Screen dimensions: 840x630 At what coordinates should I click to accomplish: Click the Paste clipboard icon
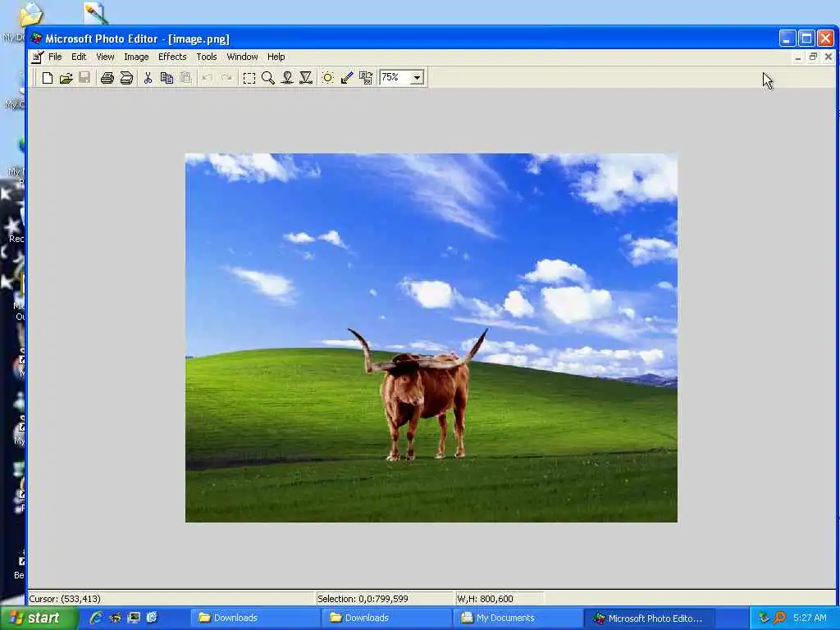pos(185,78)
